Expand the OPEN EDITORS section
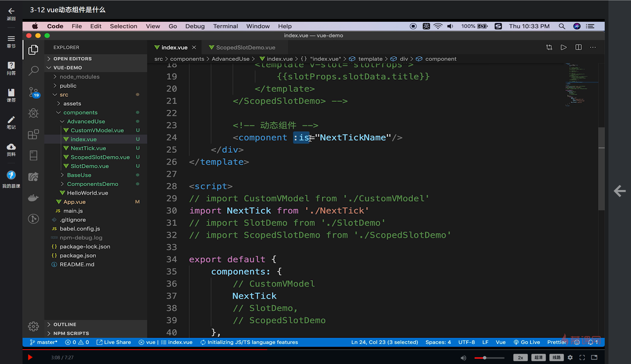Viewport: 631px width, 364px height. (x=72, y=59)
